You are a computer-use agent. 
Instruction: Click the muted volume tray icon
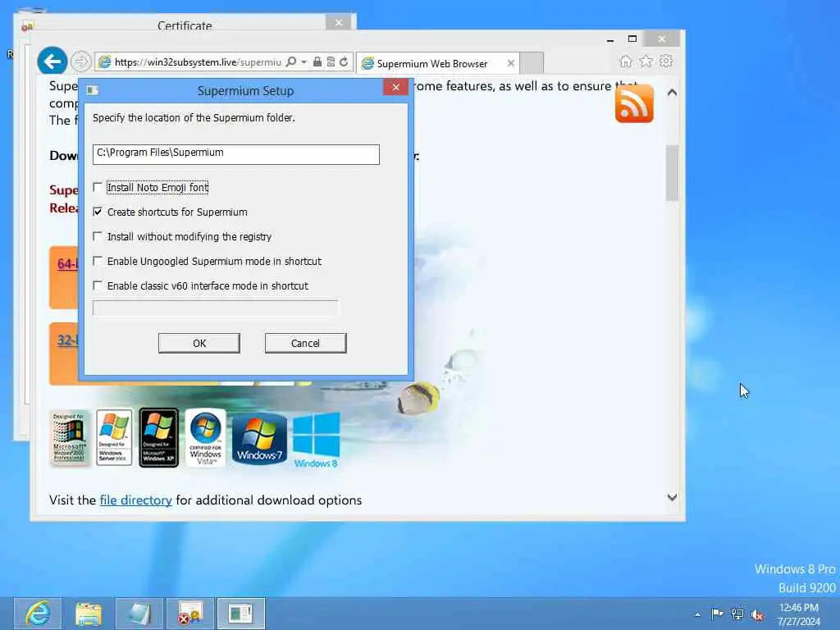click(758, 615)
